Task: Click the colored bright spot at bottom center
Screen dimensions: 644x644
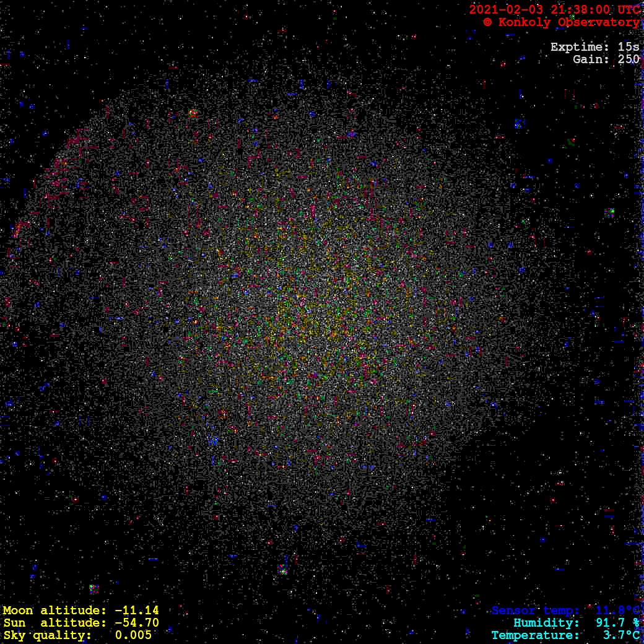Action: [282, 569]
